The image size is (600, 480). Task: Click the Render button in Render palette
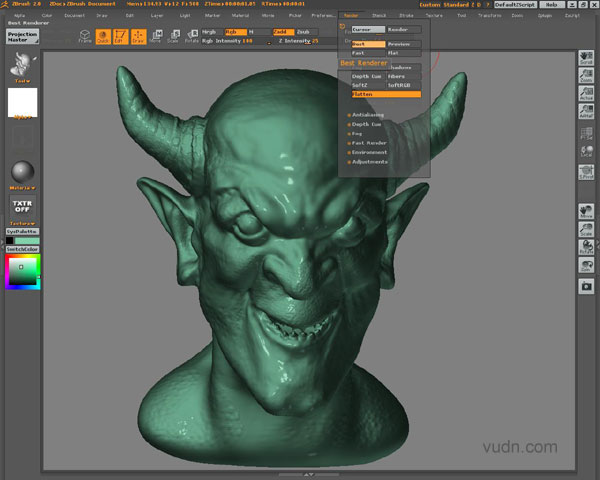[404, 29]
